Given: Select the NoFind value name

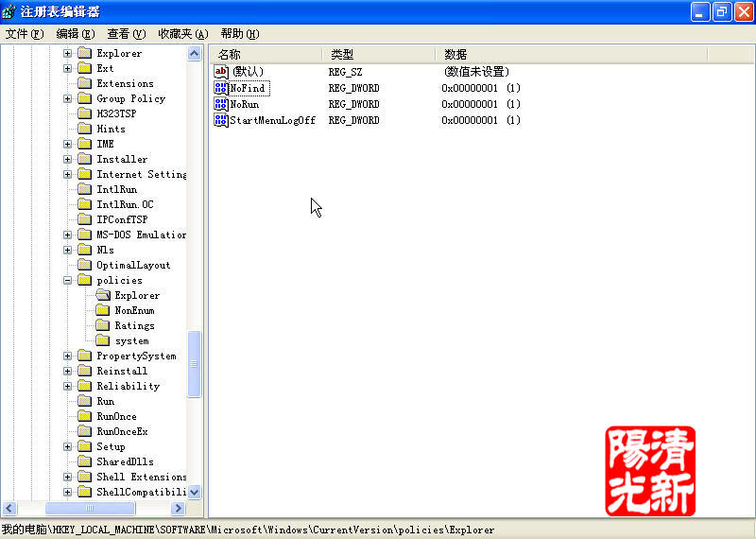Looking at the screenshot, I should coord(249,88).
